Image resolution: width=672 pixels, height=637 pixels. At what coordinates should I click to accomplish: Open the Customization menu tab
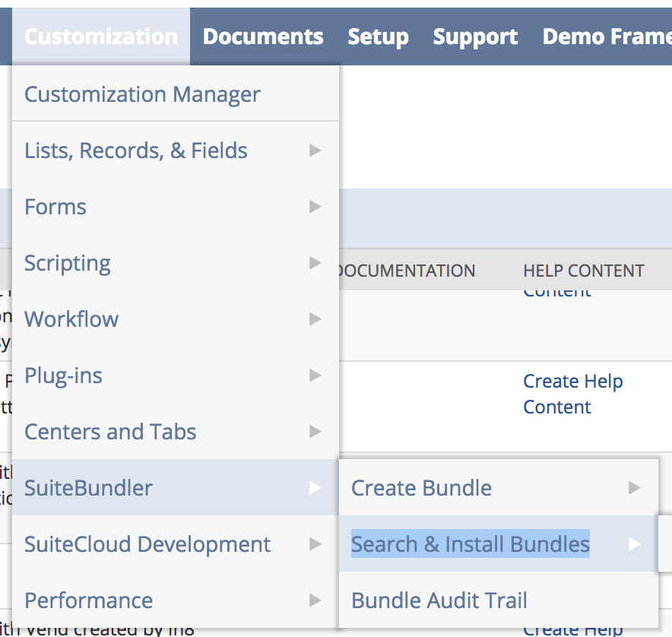coord(101,36)
